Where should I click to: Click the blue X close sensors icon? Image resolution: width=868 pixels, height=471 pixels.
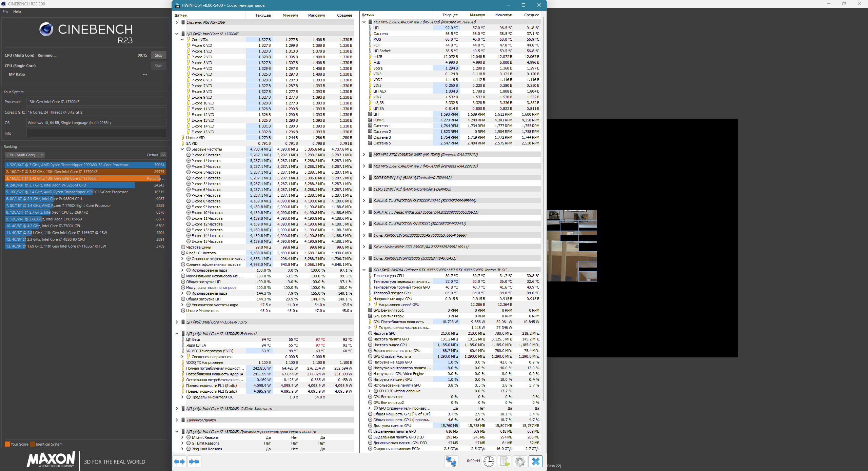point(536,462)
